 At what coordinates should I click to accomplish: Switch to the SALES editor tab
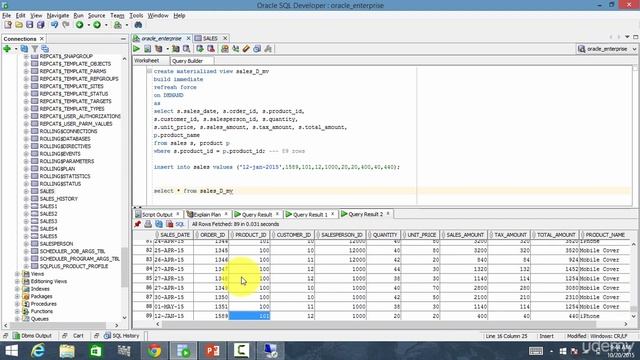click(x=210, y=38)
